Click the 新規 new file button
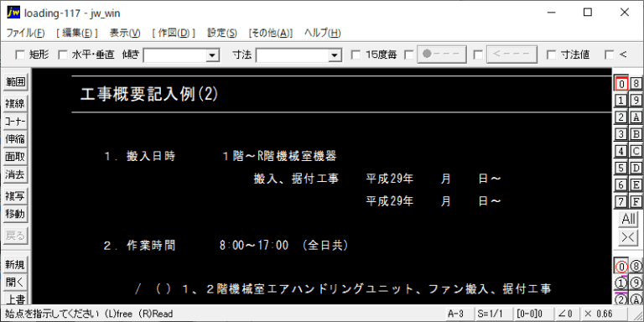Viewport: 644px width, 322px height. click(x=15, y=265)
